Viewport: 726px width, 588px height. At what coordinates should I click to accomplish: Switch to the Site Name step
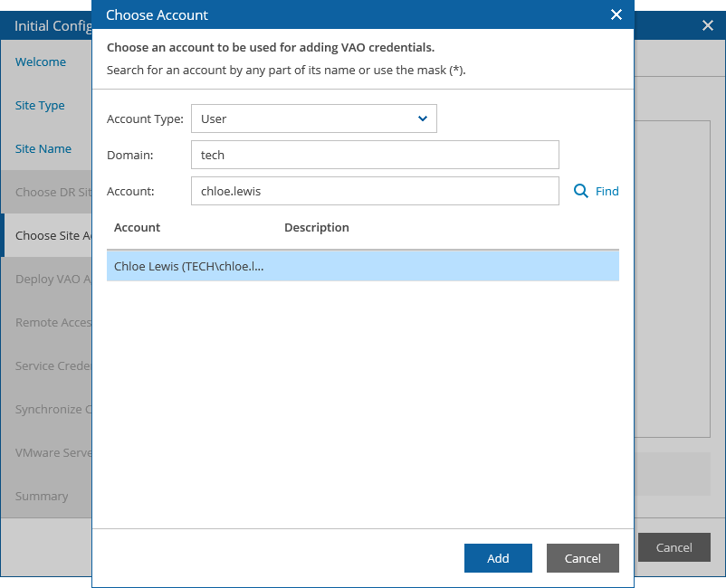pyautogui.click(x=43, y=149)
